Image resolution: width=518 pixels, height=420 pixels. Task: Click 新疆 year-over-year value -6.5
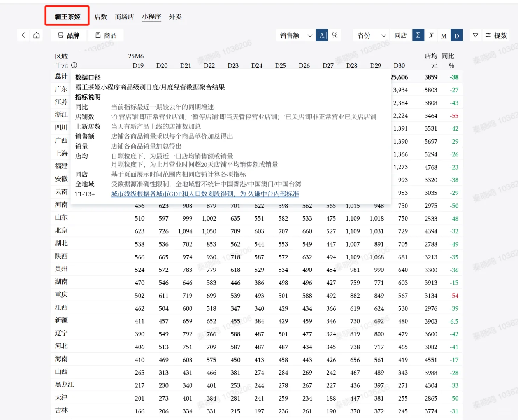click(x=453, y=321)
